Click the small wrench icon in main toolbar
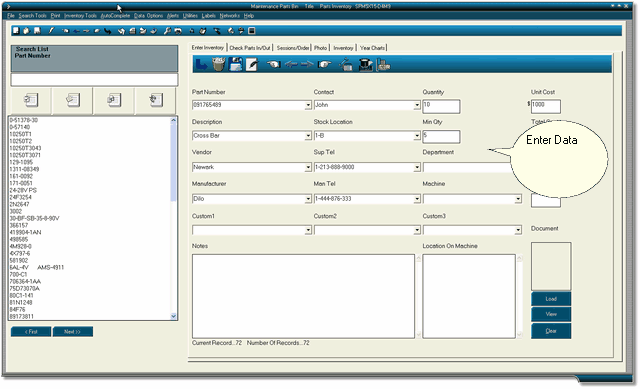This screenshot has height=389, width=640. click(167, 31)
